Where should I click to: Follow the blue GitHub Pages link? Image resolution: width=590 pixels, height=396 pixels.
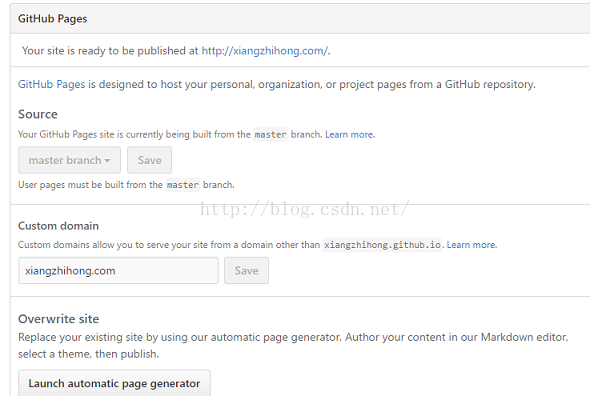click(x=52, y=84)
